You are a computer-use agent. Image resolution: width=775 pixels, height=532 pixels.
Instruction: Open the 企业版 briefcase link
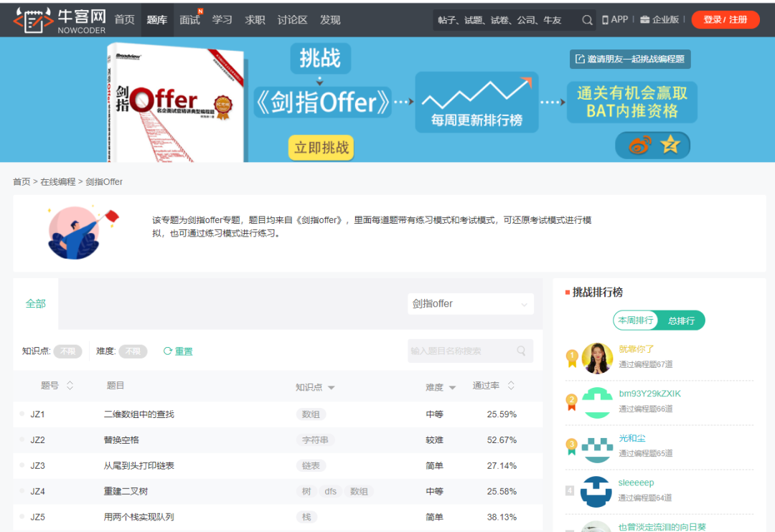click(x=659, y=20)
